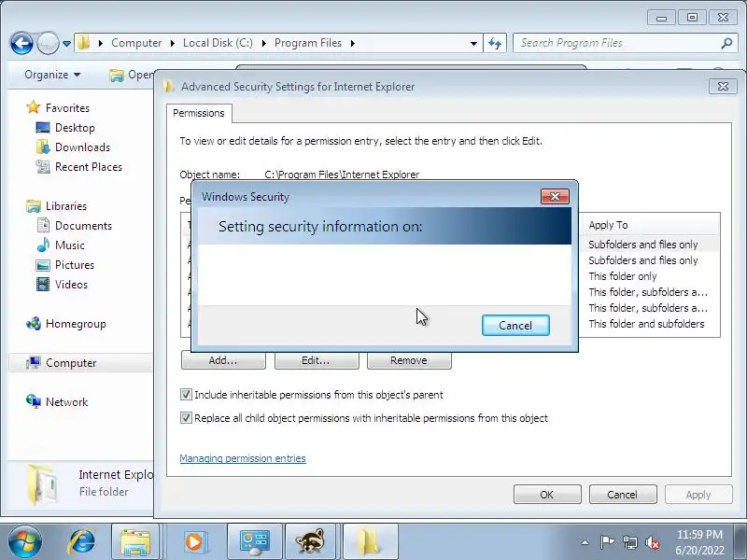Open Recent Places in Favorites
The height and width of the screenshot is (560, 747).
click(x=89, y=167)
